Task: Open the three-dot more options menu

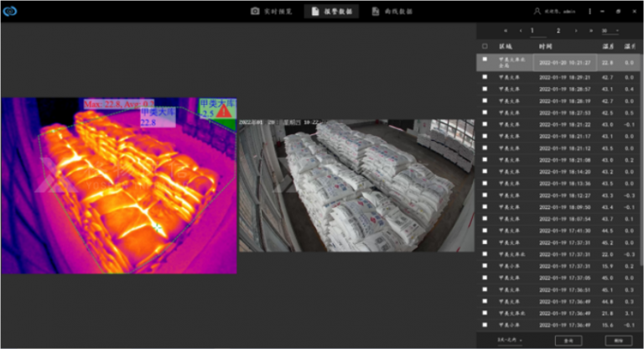Action: click(589, 12)
